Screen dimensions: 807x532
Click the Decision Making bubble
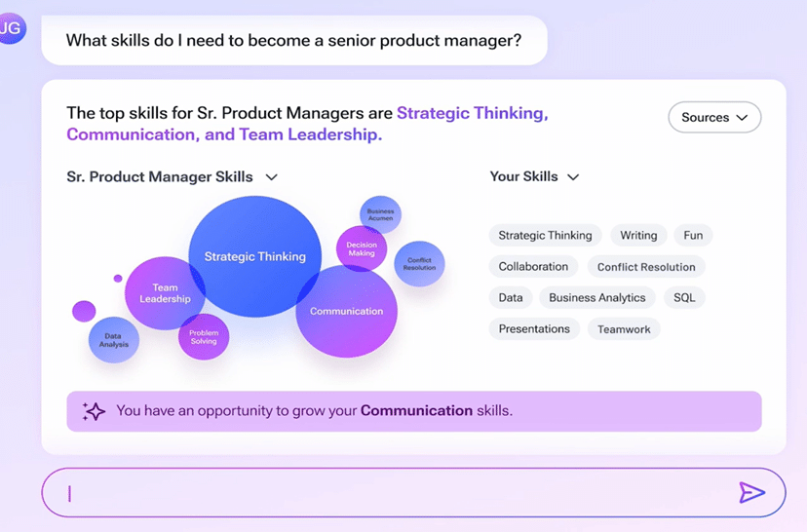point(362,249)
